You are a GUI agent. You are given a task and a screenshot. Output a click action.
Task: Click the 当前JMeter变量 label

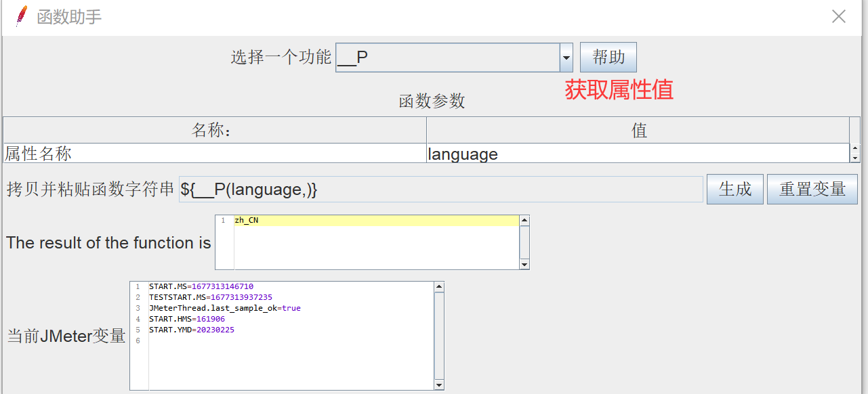(66, 336)
